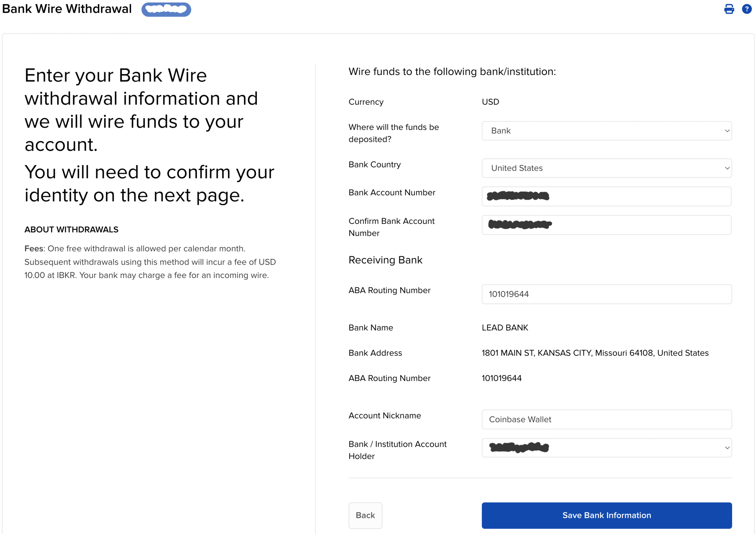
Task: Select the USD currency value
Action: (490, 102)
